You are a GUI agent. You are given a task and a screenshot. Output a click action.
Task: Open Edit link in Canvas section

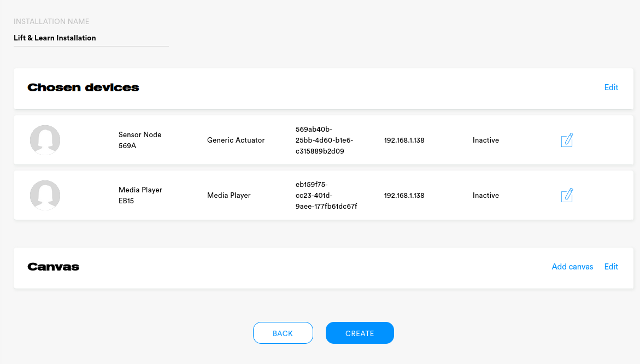pos(611,267)
